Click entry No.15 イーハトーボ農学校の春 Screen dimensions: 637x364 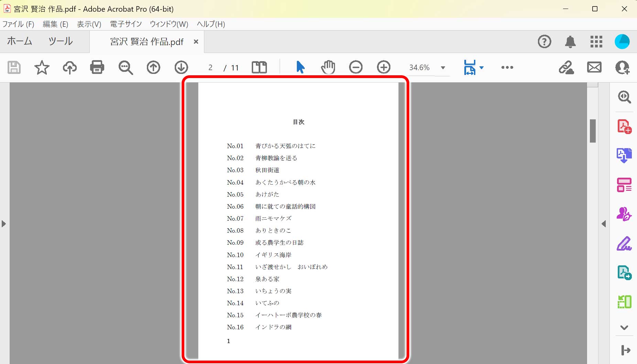274,315
